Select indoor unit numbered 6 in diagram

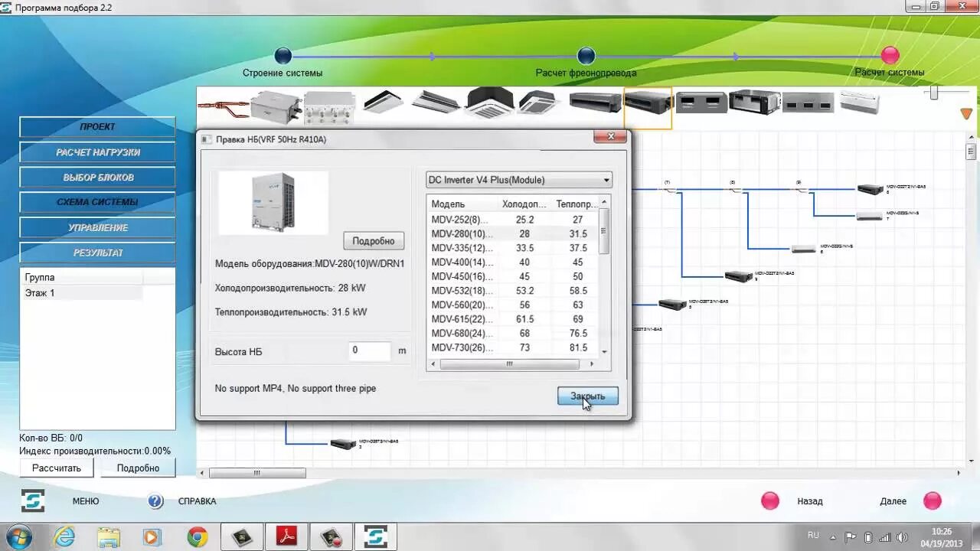(x=871, y=189)
